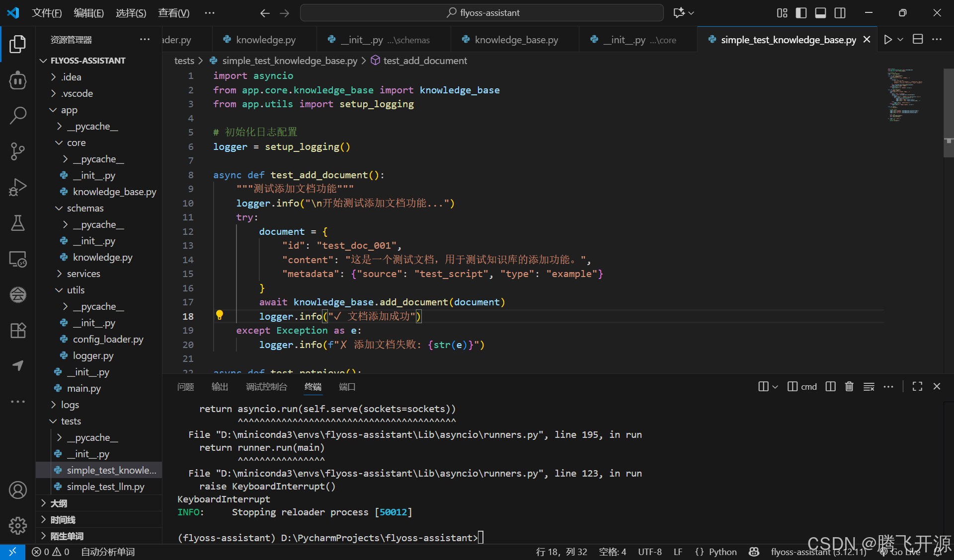Screen dimensions: 954x560
Task: Click the flyoss-assistant search box
Action: point(481,13)
